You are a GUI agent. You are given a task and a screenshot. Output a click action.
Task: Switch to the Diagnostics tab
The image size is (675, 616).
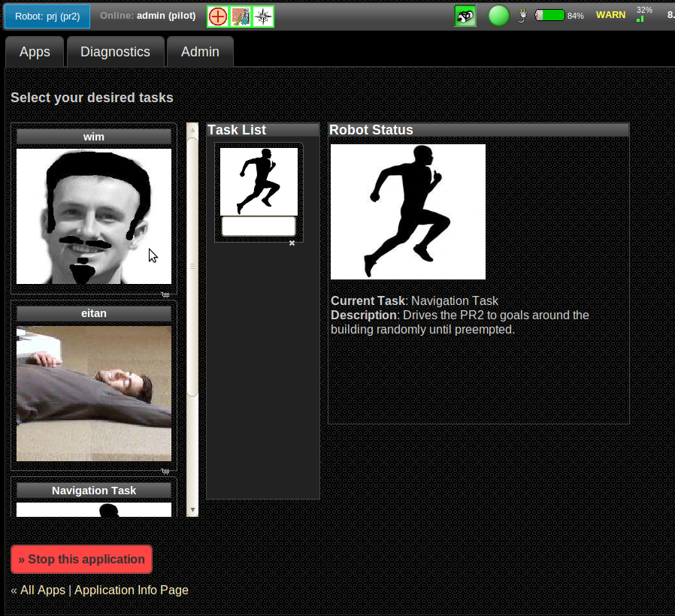pyautogui.click(x=115, y=52)
